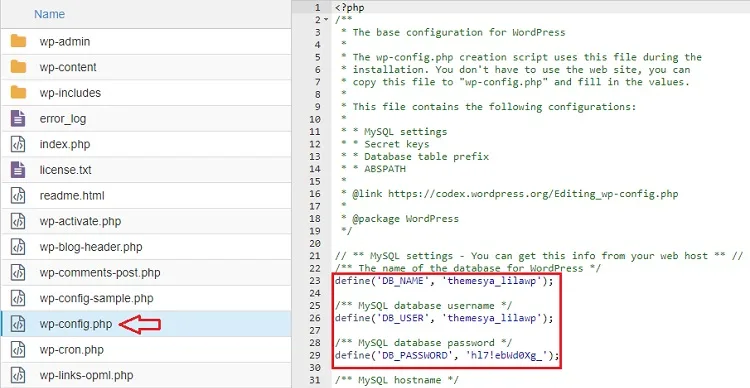Click the wp-config.php file icon
Screen dimensions: 750x388
click(18, 324)
